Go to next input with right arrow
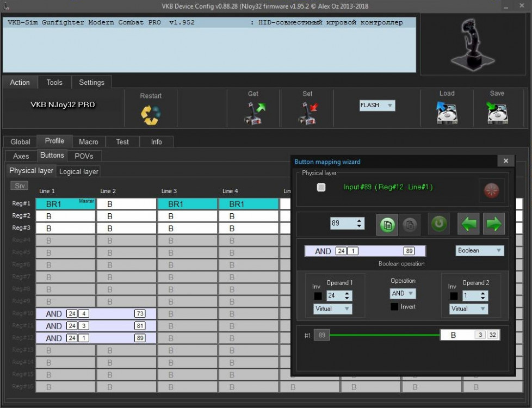532x408 pixels. click(x=494, y=224)
